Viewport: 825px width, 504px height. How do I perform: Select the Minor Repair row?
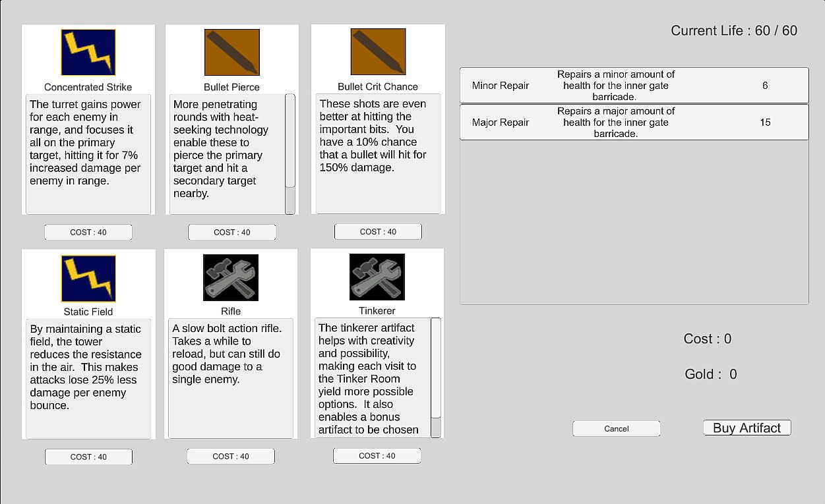(x=634, y=86)
